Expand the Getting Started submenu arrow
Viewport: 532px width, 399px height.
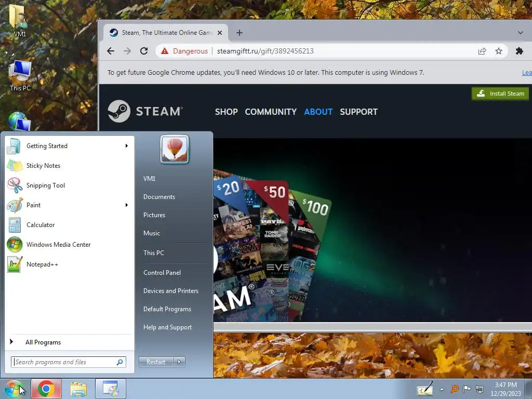tap(127, 146)
